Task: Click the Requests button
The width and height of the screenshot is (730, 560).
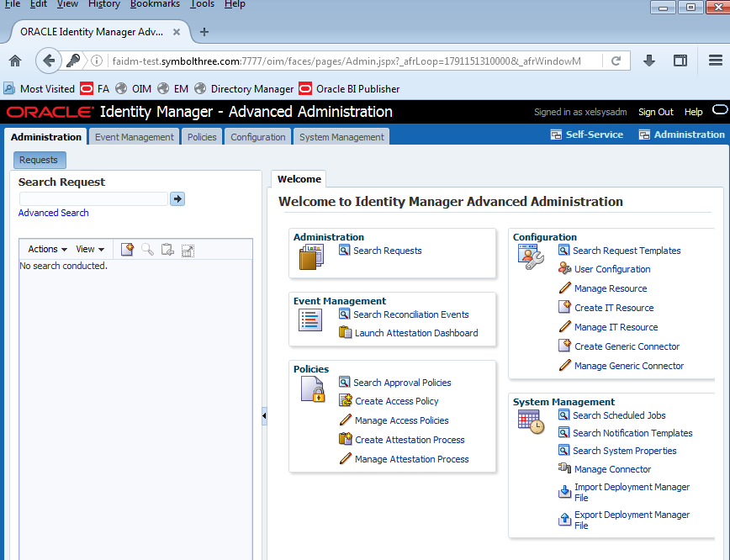Action: click(x=39, y=160)
